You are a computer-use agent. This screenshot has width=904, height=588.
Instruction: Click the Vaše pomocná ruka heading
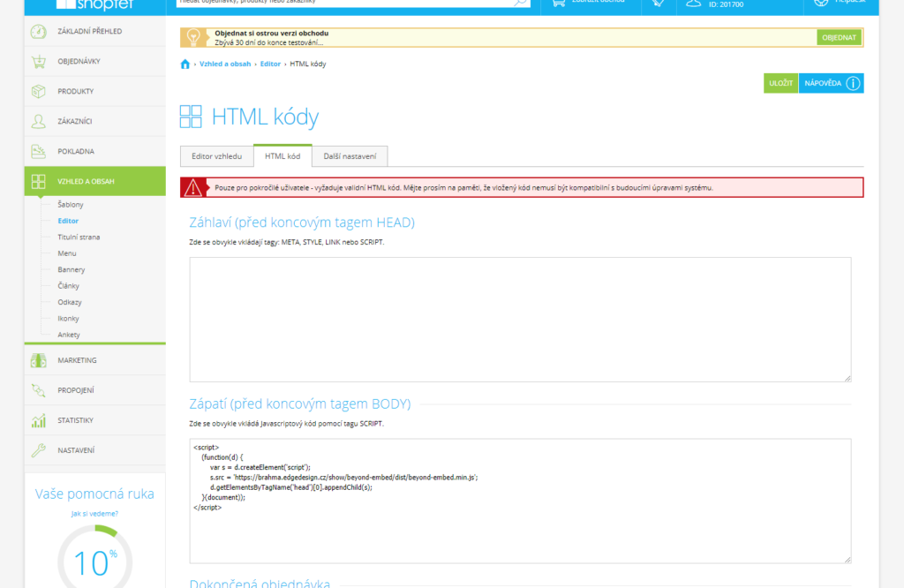(94, 494)
